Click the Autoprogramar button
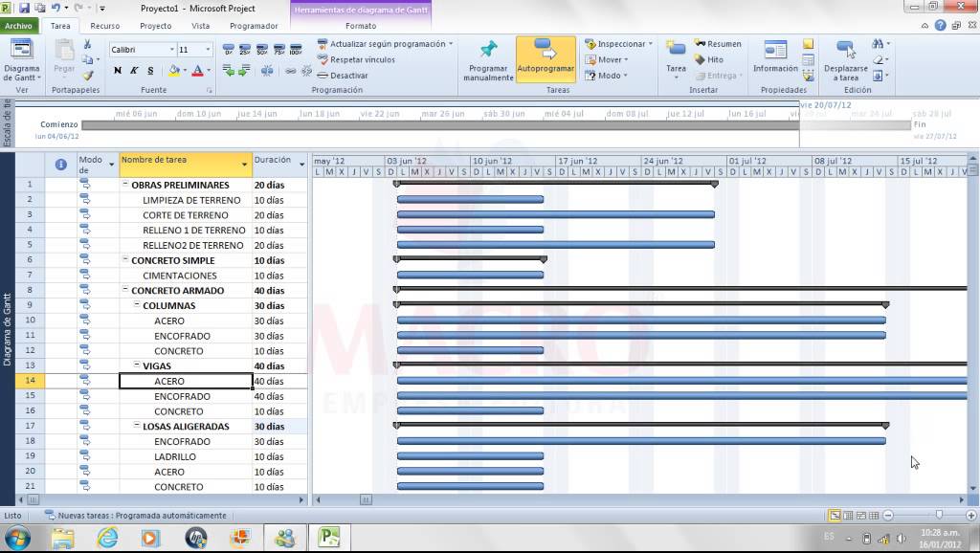 (546, 58)
